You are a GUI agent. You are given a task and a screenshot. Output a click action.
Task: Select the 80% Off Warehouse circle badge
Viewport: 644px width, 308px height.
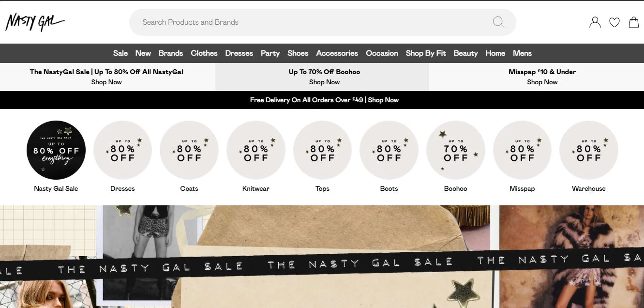tap(588, 150)
